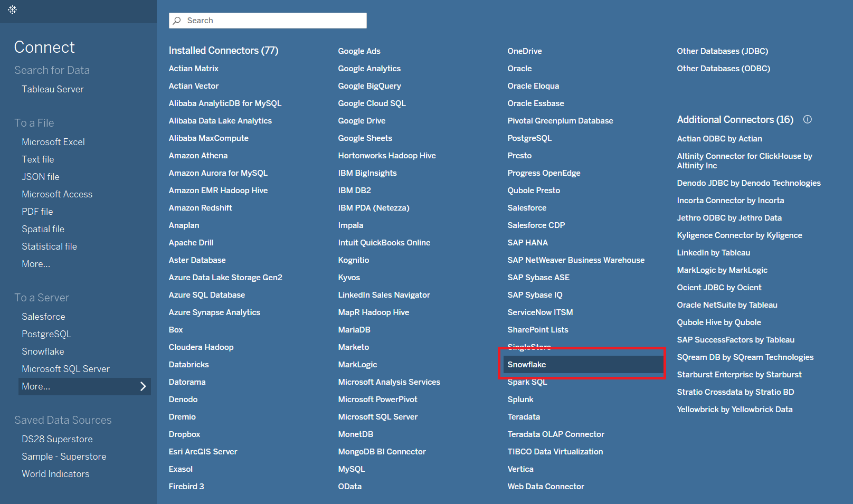
Task: Open the Splunk connector
Action: [520, 400]
